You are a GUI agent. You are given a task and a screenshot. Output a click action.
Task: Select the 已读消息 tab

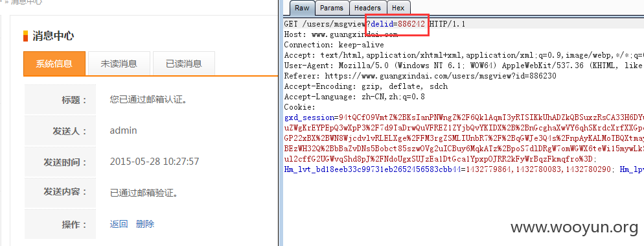coord(183,64)
